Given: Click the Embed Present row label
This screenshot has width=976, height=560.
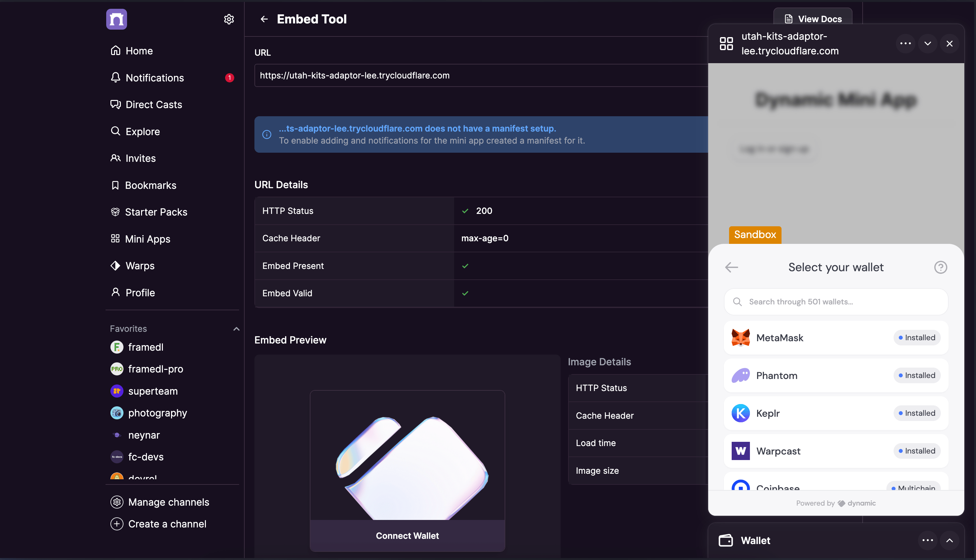Looking at the screenshot, I should 293,266.
